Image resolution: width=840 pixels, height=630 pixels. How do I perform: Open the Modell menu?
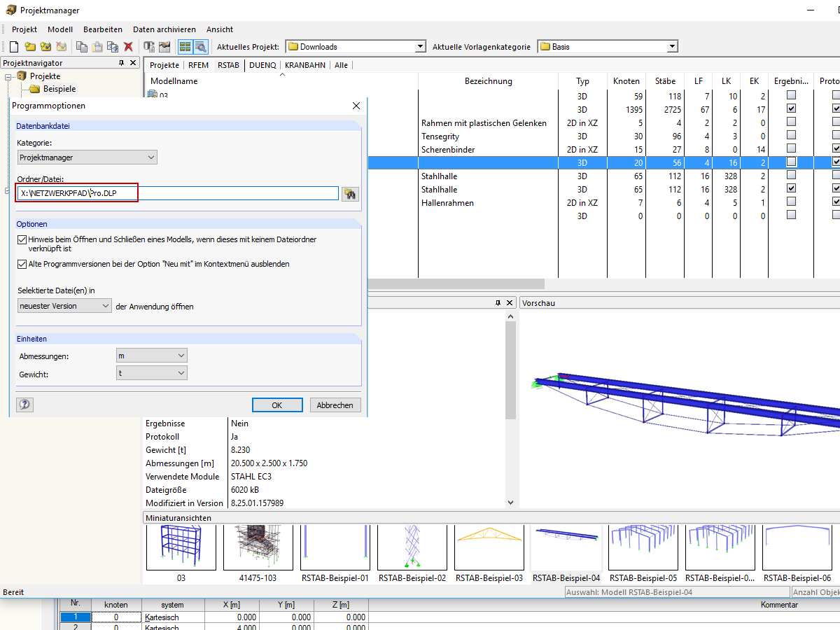(x=60, y=29)
